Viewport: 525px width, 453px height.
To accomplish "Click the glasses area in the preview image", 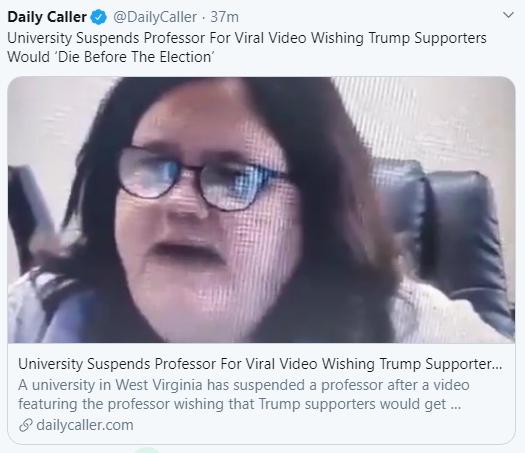I will point(201,179).
